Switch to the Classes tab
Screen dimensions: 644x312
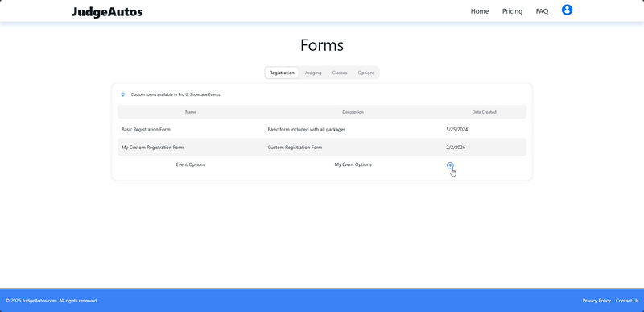point(340,73)
